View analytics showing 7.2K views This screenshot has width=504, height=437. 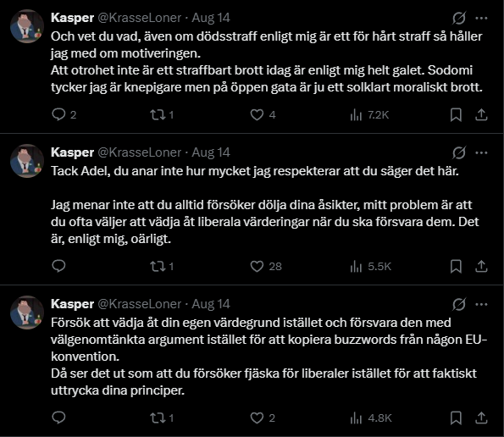pos(369,114)
